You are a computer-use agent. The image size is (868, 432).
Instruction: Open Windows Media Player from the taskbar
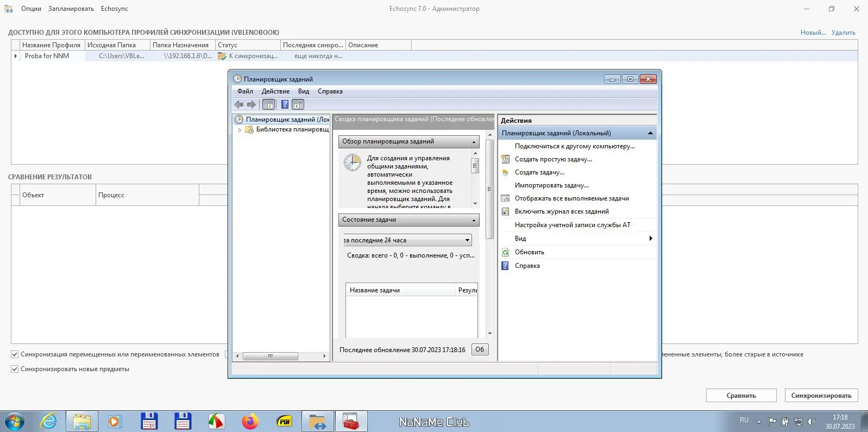tap(115, 421)
